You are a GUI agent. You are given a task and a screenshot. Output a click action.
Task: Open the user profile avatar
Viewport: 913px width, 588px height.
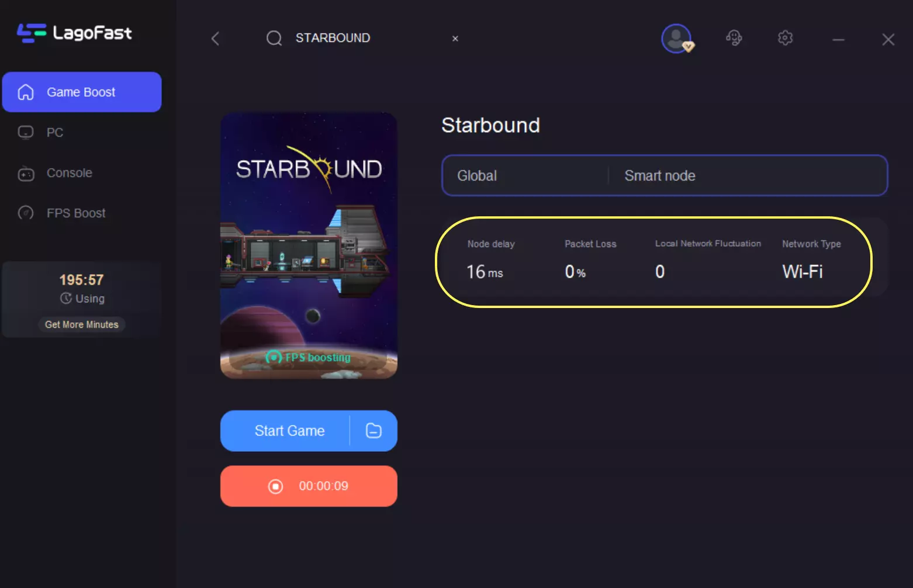[676, 39]
